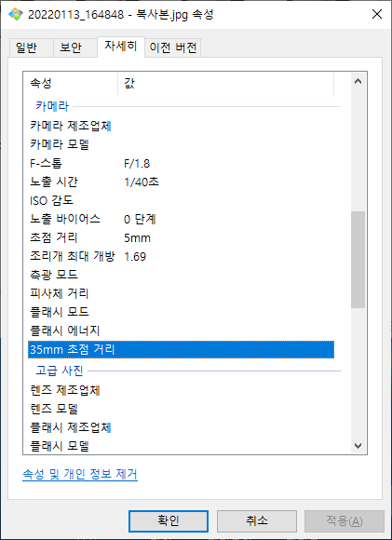Click the scrollbar up arrow
Image resolution: width=392 pixels, height=540 pixels.
click(x=358, y=81)
